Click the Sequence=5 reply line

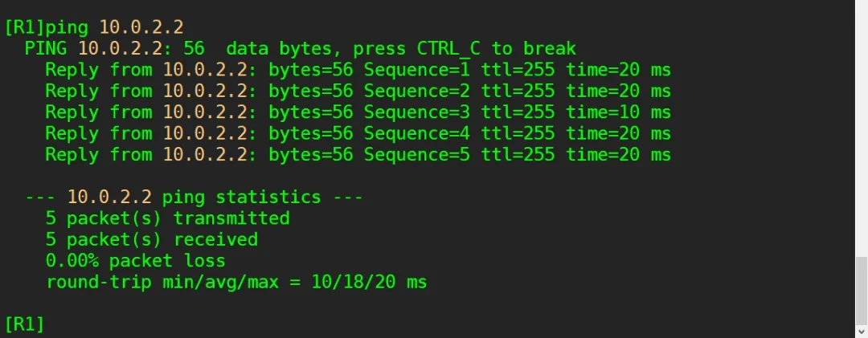(358, 154)
